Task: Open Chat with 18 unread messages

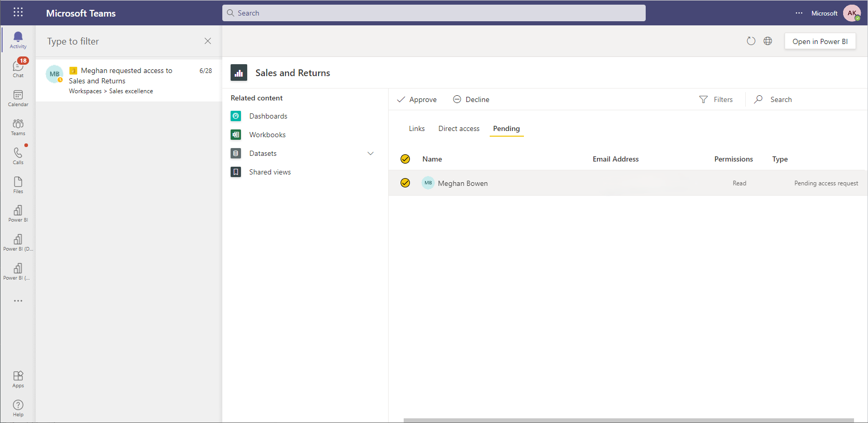Action: tap(18, 69)
